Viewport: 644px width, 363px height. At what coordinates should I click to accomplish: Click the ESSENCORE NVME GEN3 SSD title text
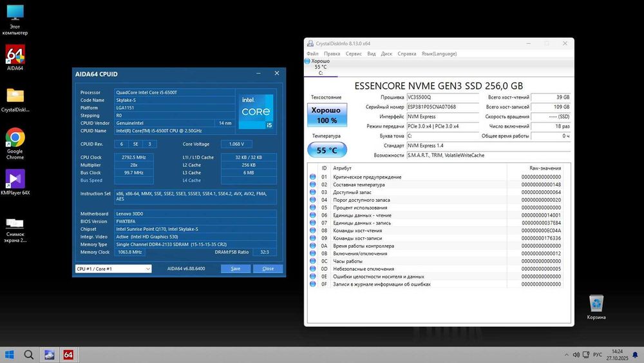coord(439,86)
